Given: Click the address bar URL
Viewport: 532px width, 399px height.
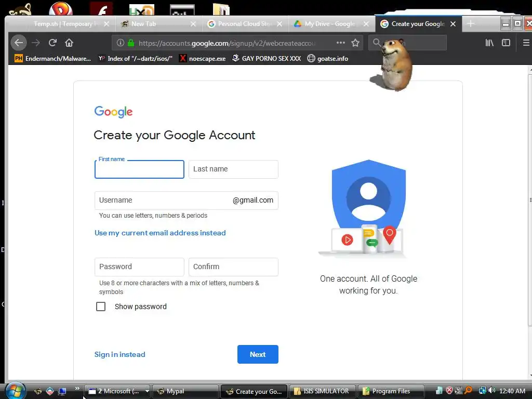Looking at the screenshot, I should click(x=227, y=43).
